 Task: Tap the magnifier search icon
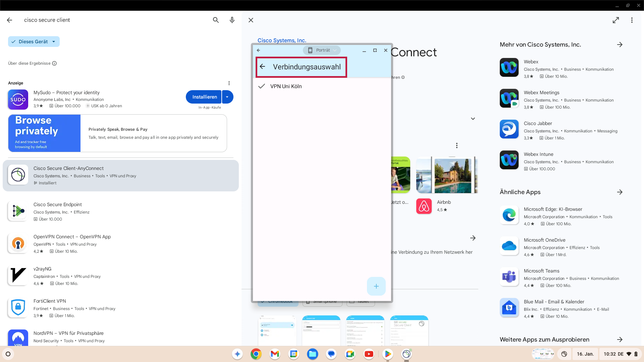coord(216,20)
